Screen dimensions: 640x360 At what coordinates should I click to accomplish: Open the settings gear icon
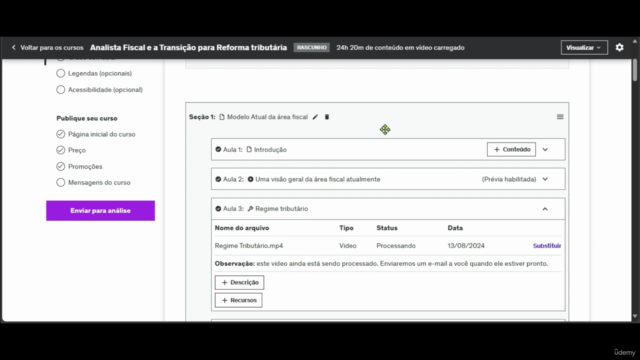point(619,48)
